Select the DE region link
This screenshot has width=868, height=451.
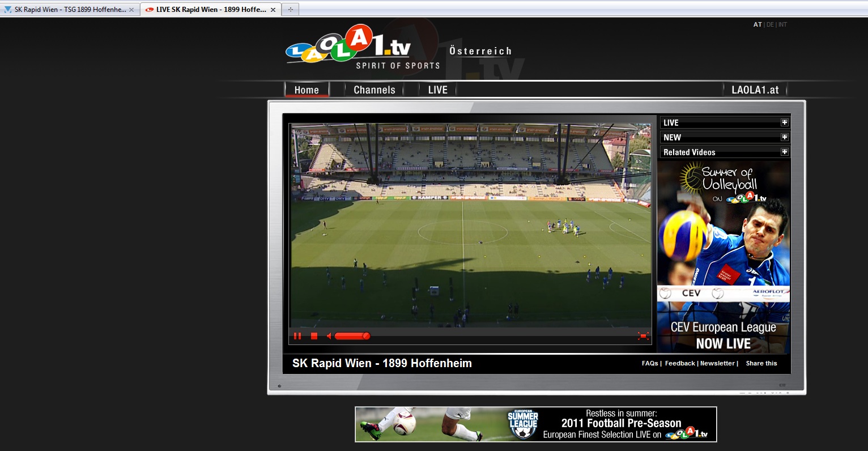(770, 24)
